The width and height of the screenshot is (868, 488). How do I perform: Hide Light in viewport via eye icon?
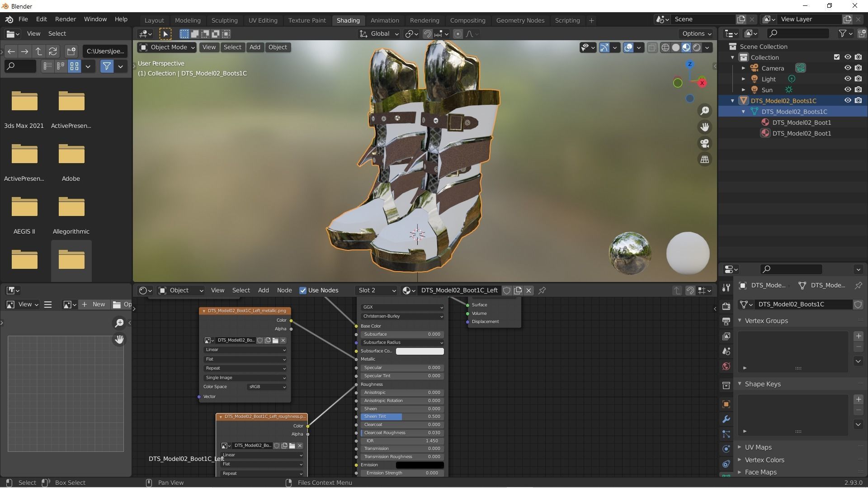848,79
